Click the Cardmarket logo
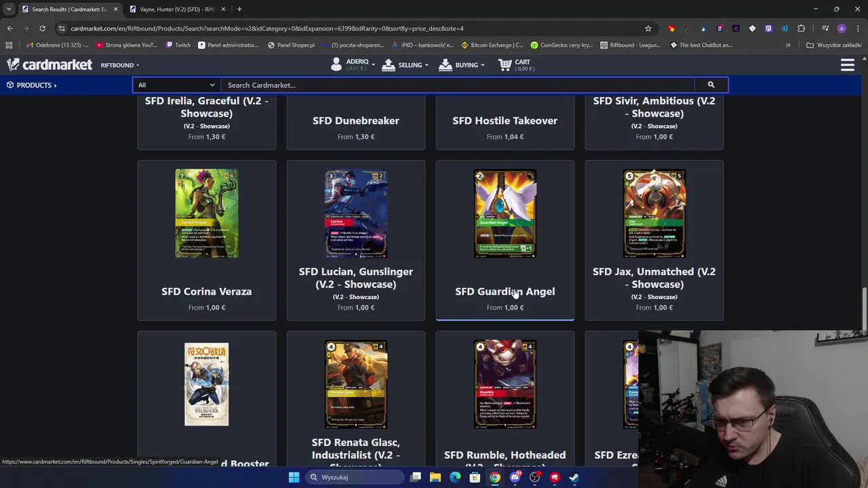The width and height of the screenshot is (868, 488). 50,64
